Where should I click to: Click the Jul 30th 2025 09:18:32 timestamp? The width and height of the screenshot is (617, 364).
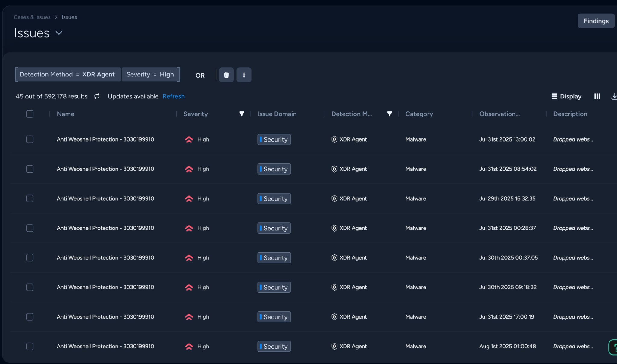point(508,287)
